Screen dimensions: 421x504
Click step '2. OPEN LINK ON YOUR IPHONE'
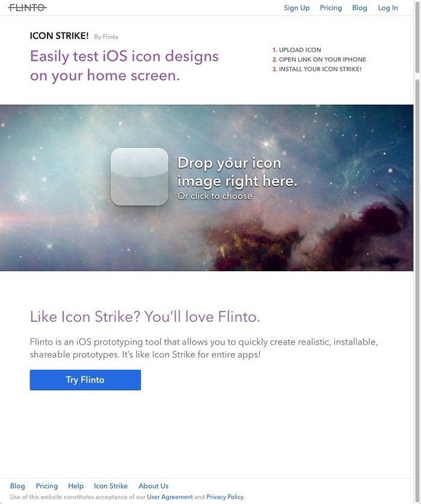[319, 60]
